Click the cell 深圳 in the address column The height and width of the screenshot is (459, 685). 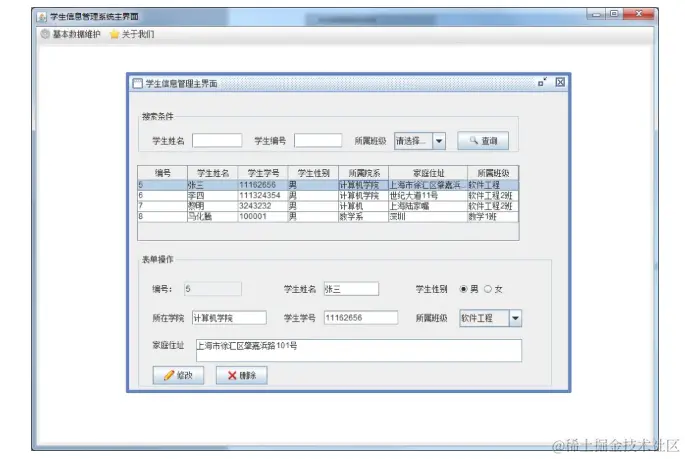point(428,217)
